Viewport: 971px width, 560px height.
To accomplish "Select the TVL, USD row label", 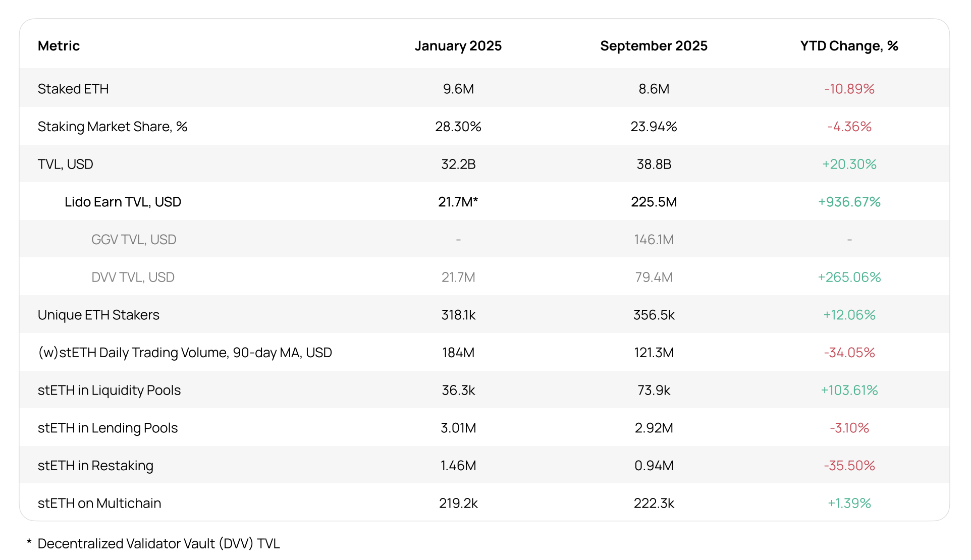I will [66, 164].
